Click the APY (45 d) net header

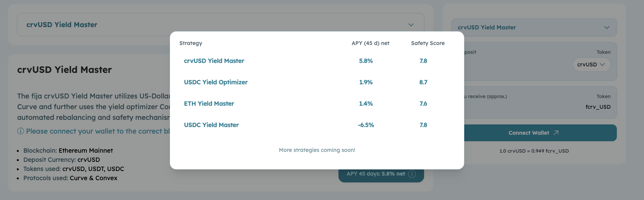click(x=370, y=44)
